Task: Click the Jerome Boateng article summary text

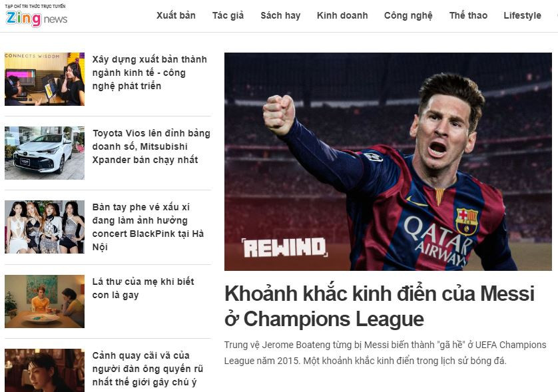Action: click(x=385, y=353)
